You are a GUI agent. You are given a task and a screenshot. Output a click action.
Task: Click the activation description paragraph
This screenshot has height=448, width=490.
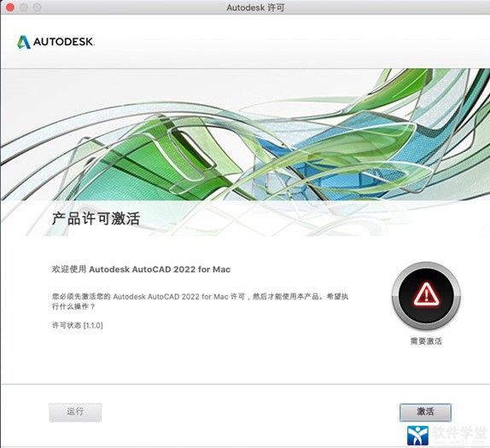coord(200,301)
